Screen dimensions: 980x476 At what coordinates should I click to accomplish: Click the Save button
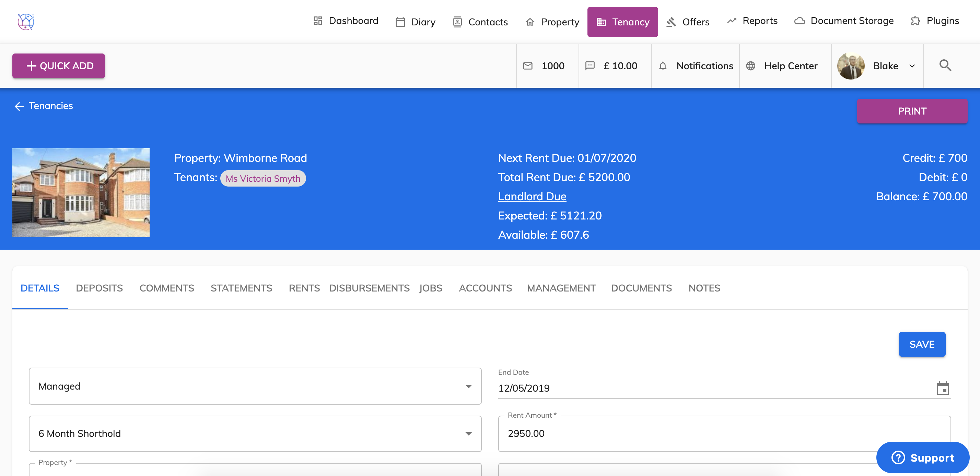(922, 344)
